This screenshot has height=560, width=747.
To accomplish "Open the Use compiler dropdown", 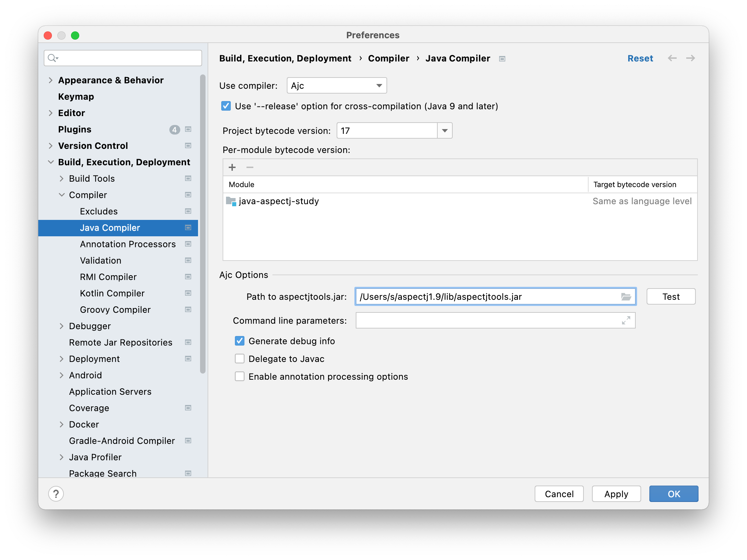I will click(337, 86).
